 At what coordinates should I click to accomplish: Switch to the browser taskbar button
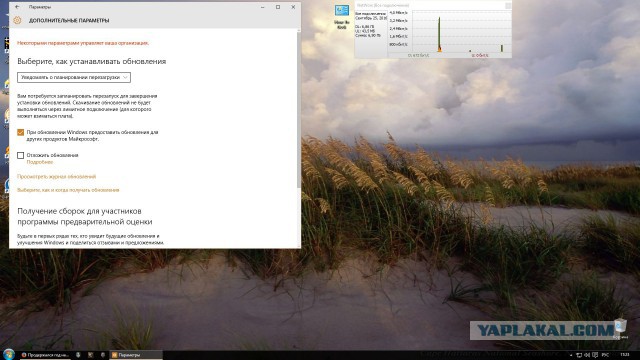coord(45,355)
